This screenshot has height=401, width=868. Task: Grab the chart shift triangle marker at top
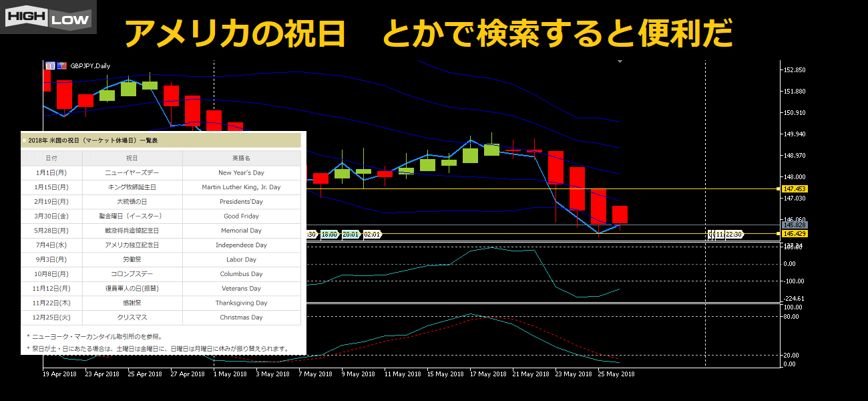(620, 62)
